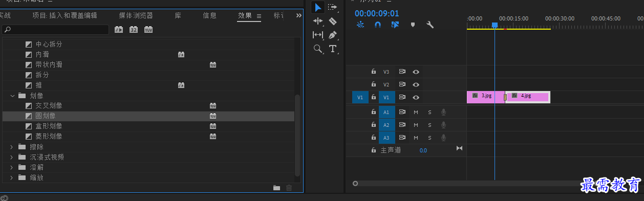Viewport: 644px width, 201px height.
Task: Solo the A2 audio track
Action: (x=430, y=125)
